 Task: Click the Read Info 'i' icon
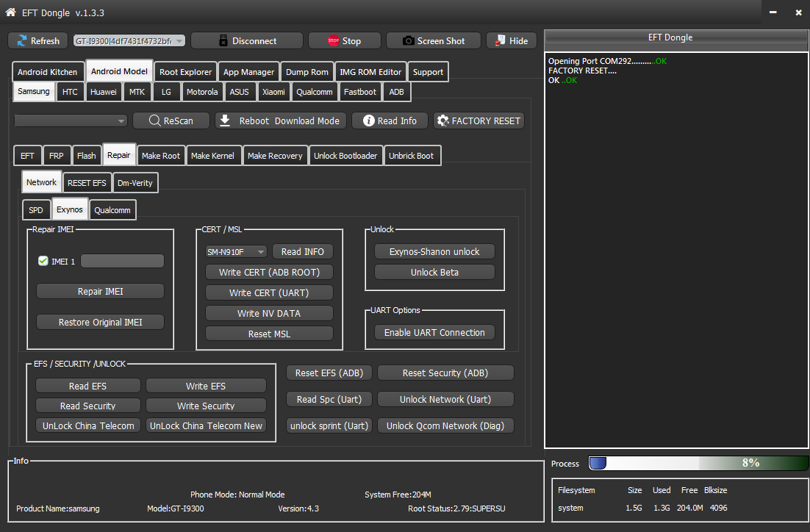pos(368,121)
